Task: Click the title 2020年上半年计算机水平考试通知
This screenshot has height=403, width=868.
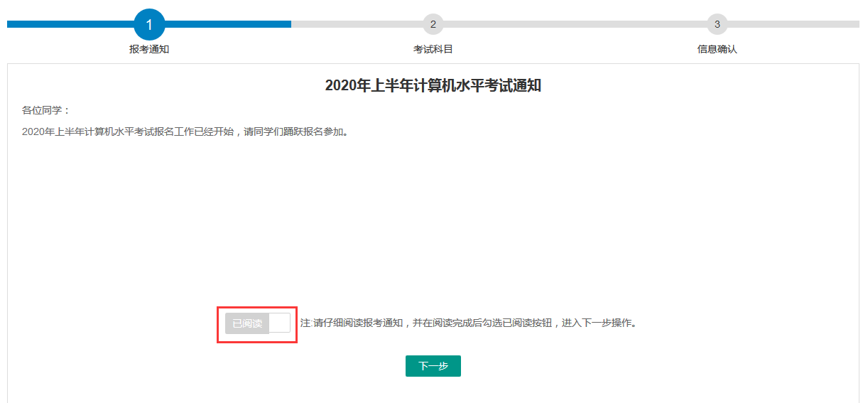Action: tap(433, 86)
